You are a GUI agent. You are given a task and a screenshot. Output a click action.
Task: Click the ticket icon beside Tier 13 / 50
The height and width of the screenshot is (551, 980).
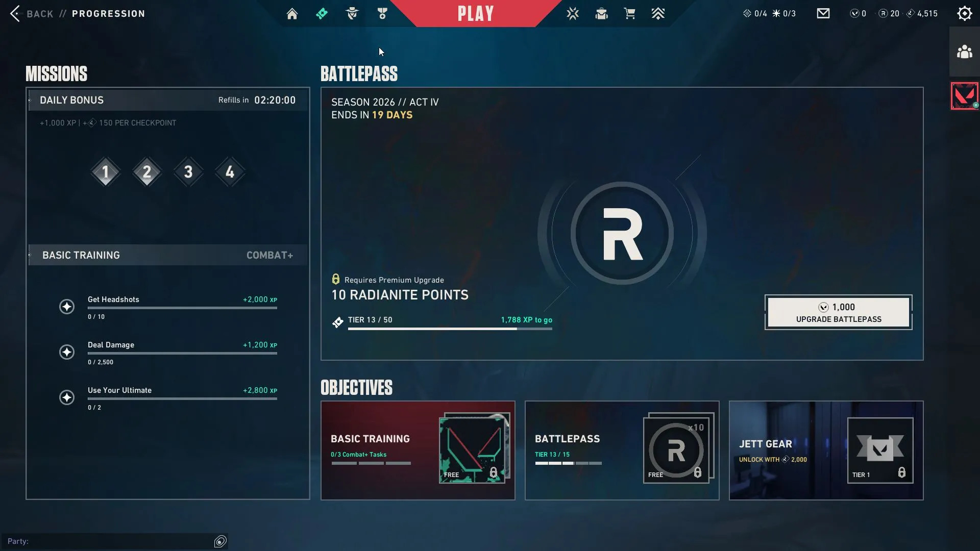click(x=338, y=322)
